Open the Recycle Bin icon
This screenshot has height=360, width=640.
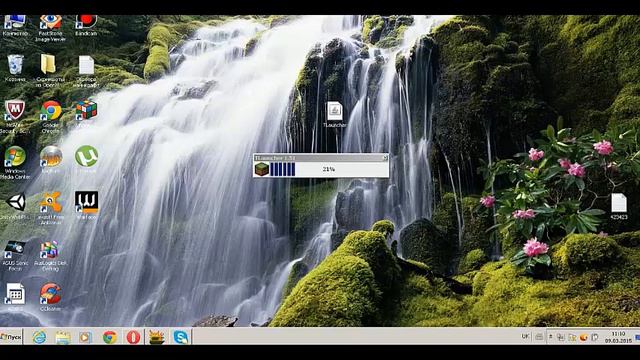click(x=16, y=68)
